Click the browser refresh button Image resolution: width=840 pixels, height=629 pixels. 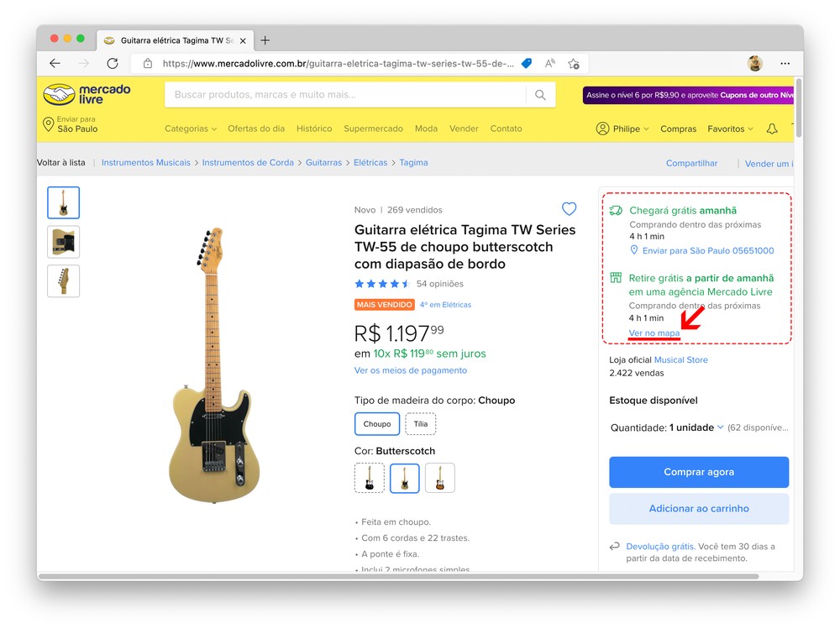[113, 63]
